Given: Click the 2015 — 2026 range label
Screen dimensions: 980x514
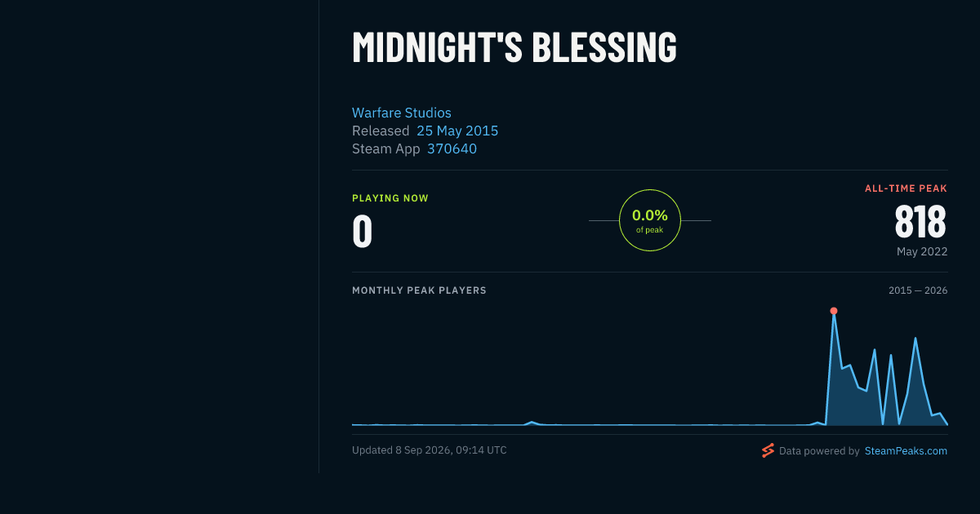Looking at the screenshot, I should coord(918,290).
